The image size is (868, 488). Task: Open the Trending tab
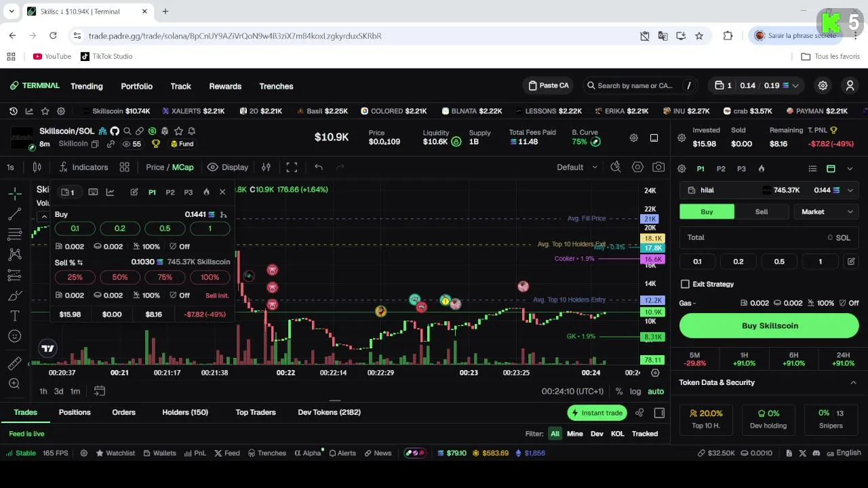[87, 86]
